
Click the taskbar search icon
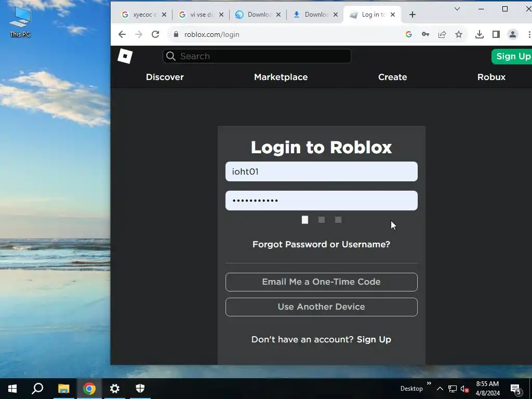[x=37, y=389]
